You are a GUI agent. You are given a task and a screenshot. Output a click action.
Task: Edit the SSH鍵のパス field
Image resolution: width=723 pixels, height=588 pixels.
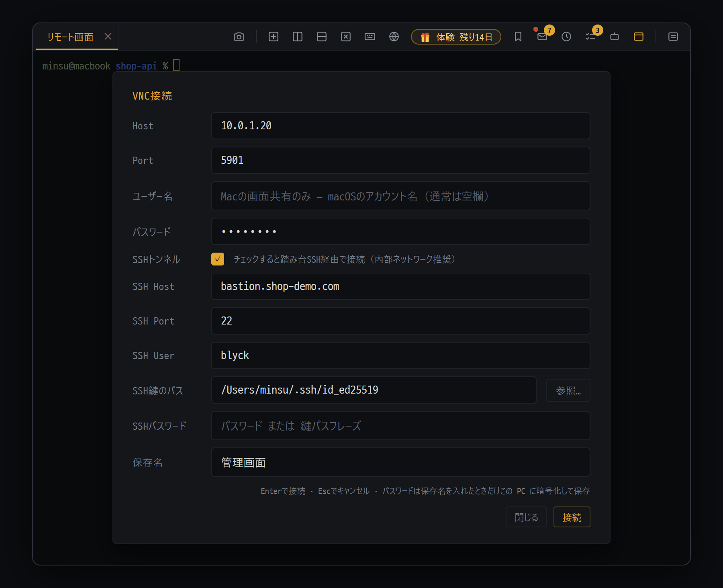[374, 390]
